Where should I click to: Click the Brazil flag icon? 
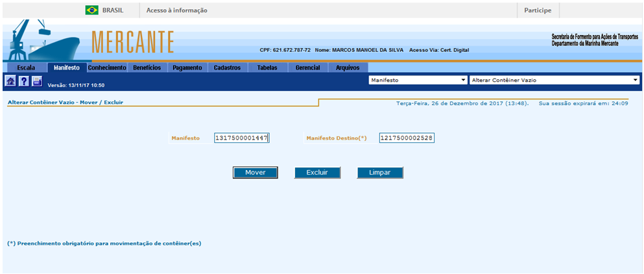click(91, 10)
